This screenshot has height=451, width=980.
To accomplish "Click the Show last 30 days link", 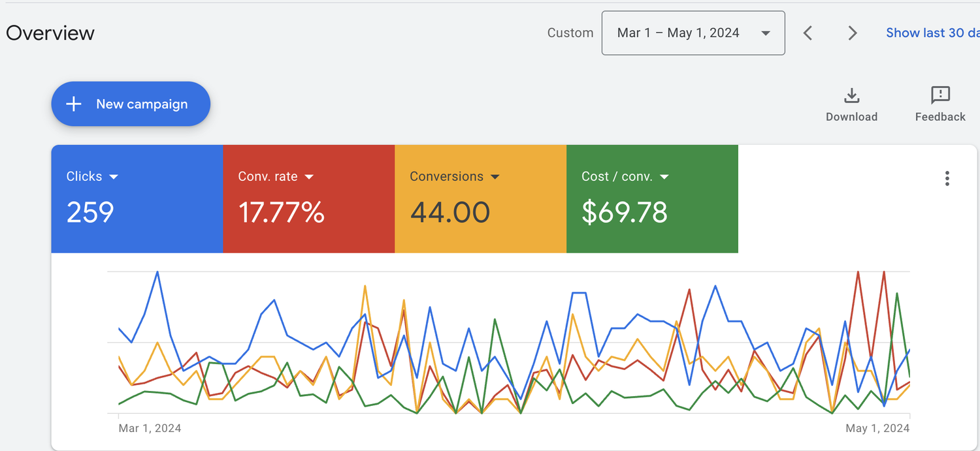I will click(x=933, y=33).
